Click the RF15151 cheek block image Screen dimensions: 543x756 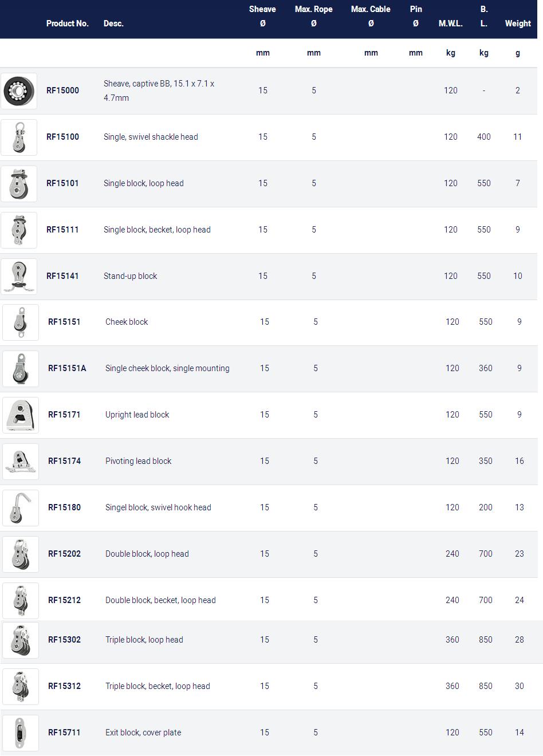21,322
